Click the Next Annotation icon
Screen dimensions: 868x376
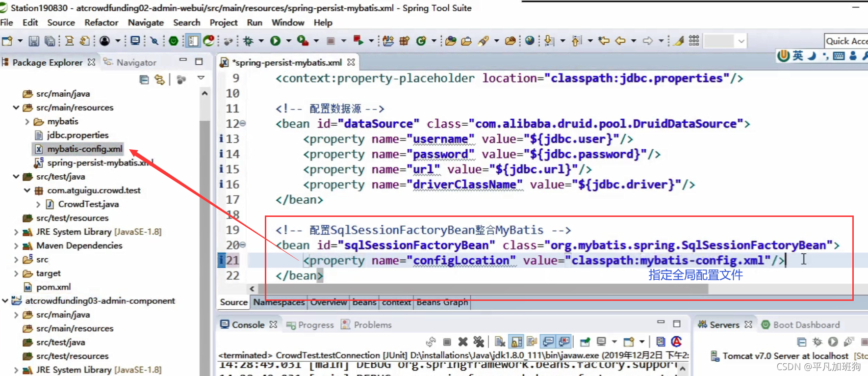point(549,41)
